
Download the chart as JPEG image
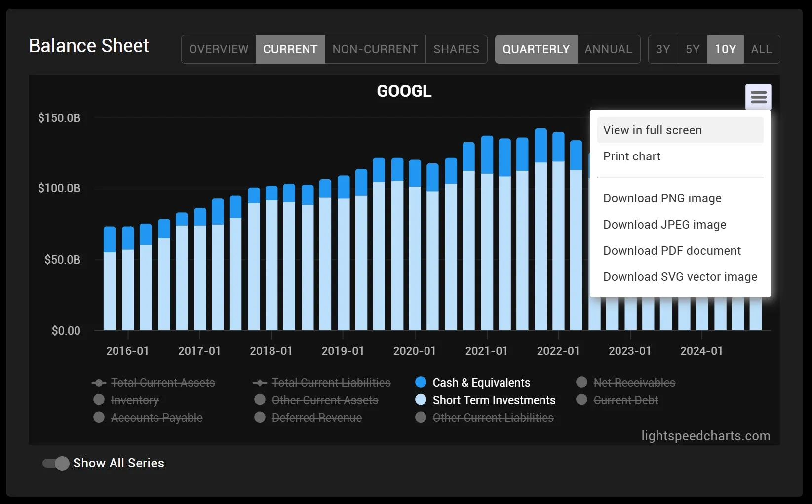click(x=680, y=225)
